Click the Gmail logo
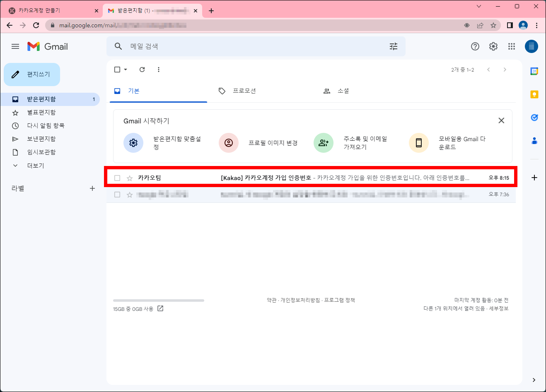This screenshot has width=546, height=392. point(48,46)
